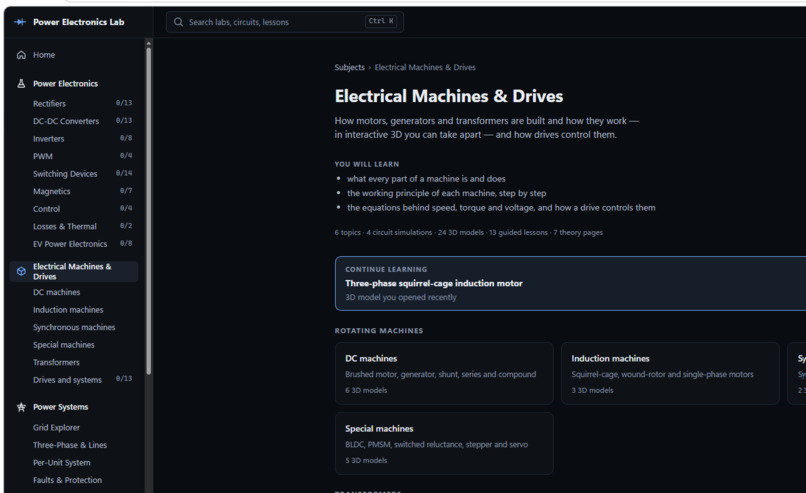Click the 5 3D models label

pyautogui.click(x=366, y=461)
